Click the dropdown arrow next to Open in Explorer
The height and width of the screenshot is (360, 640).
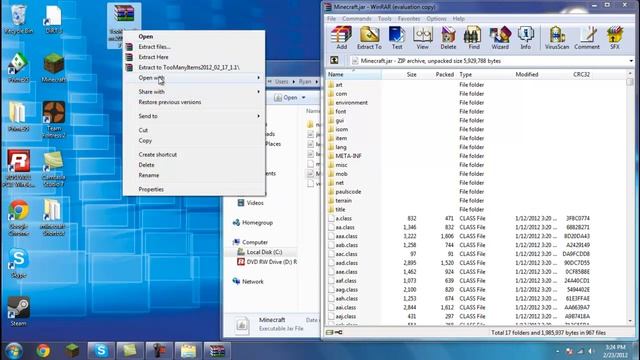click(303, 98)
